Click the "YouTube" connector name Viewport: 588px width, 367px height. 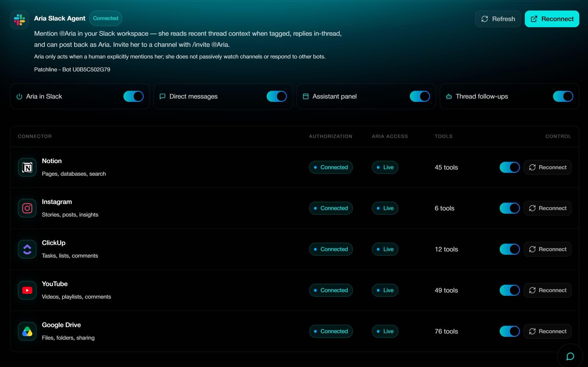pos(55,284)
